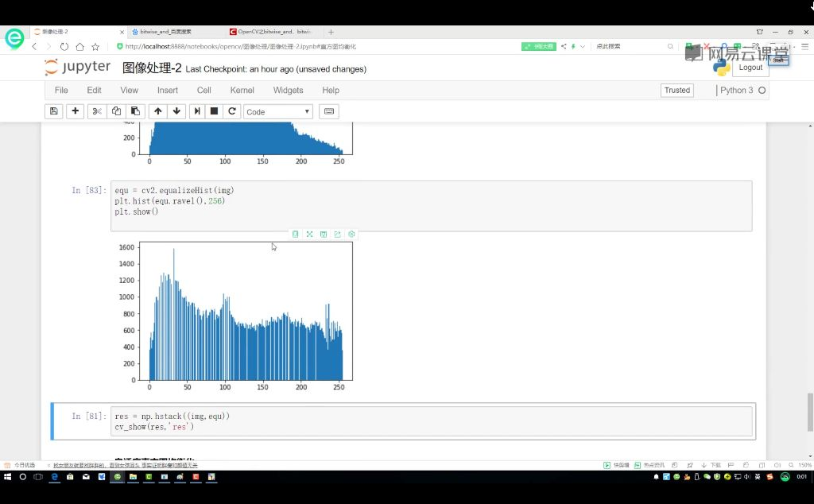814x504 pixels.
Task: Click the browser search box
Action: coord(628,46)
